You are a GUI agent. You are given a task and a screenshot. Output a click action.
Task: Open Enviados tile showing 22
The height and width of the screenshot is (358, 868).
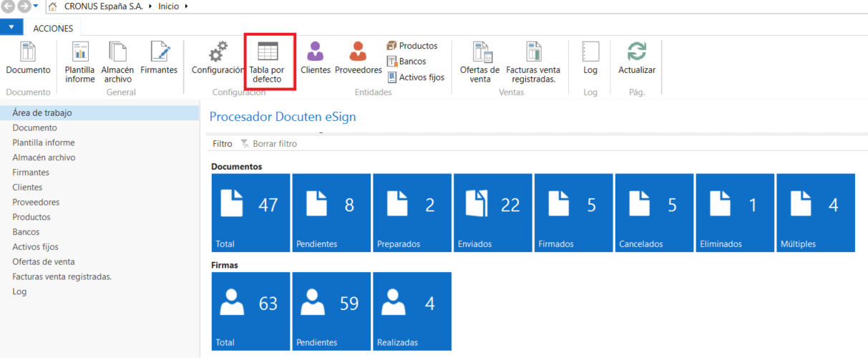click(x=493, y=213)
